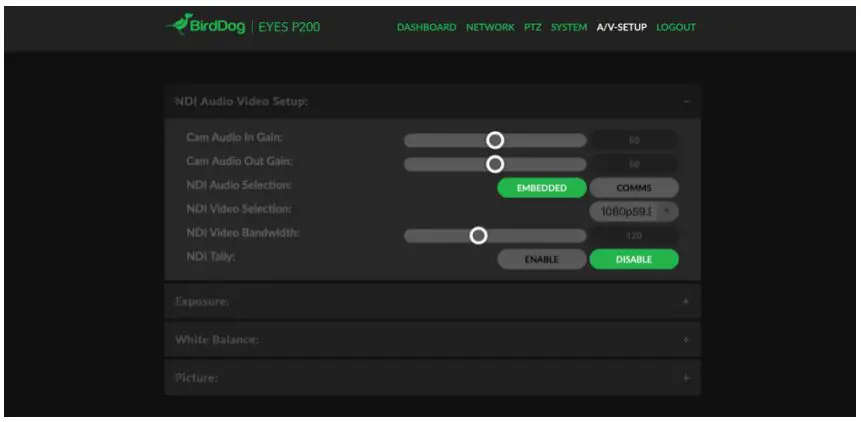Click the NDI Video Bandwidth value field

click(x=634, y=235)
